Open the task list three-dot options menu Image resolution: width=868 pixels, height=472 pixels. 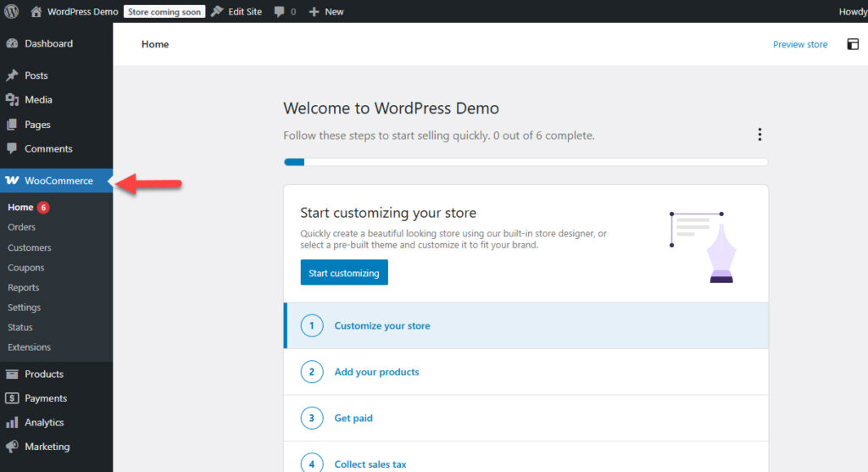pyautogui.click(x=759, y=135)
